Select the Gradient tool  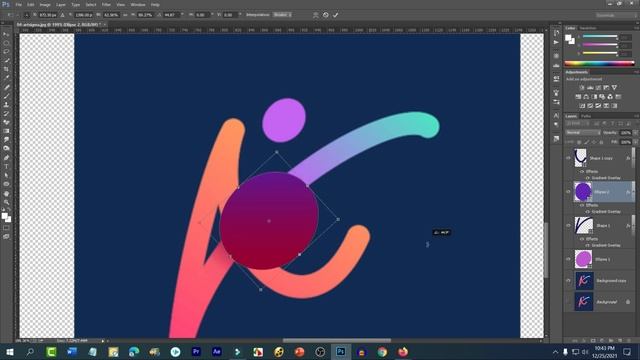(6, 131)
